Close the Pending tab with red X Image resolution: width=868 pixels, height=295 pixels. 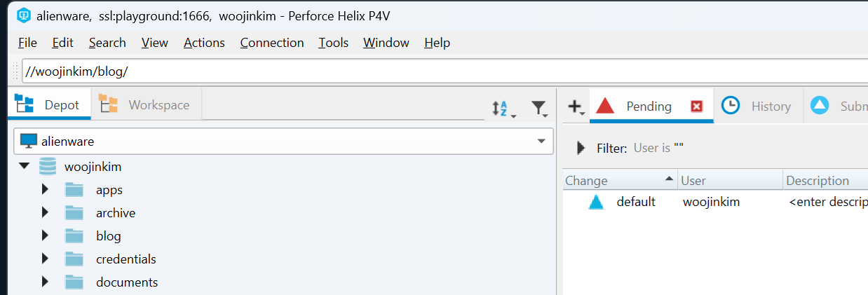pos(696,107)
